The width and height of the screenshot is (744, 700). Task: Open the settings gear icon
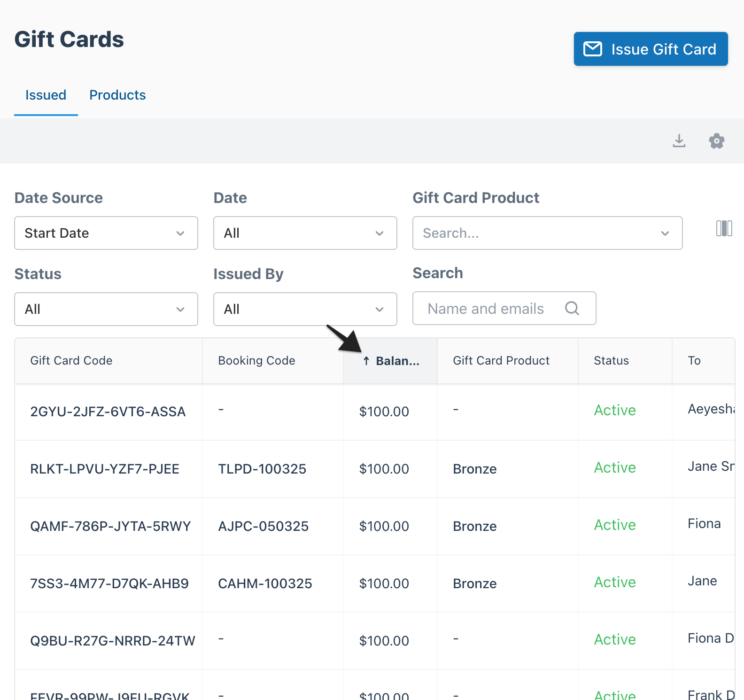[717, 140]
